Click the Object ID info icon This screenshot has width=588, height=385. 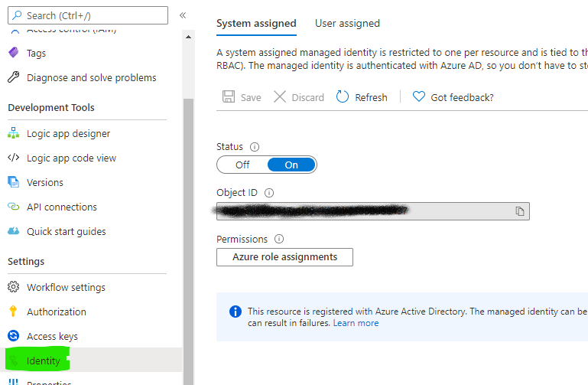click(269, 193)
